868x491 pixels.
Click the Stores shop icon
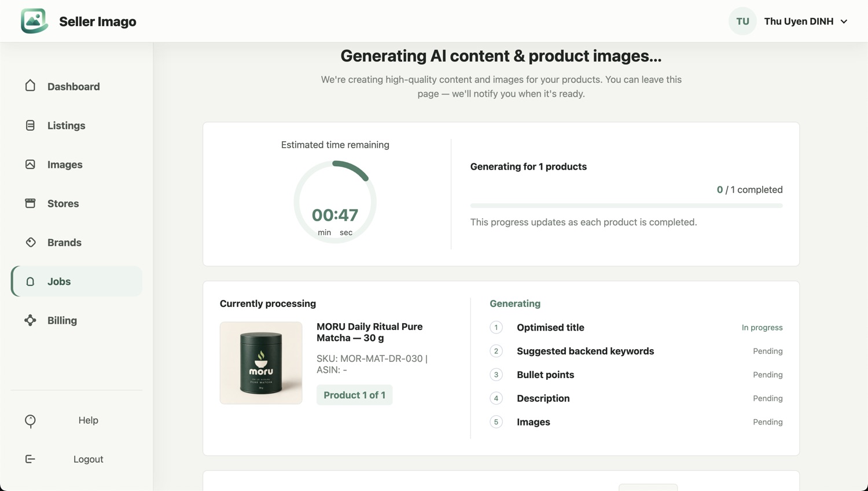point(30,203)
